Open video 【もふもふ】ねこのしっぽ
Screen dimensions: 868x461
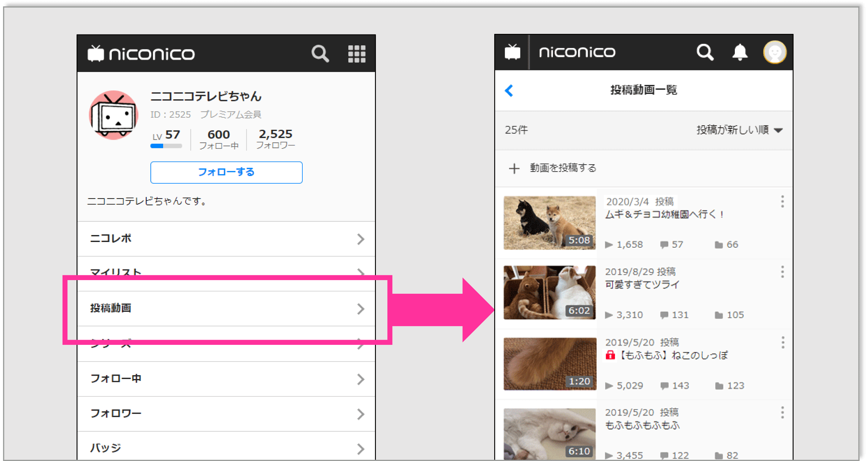[x=674, y=355]
